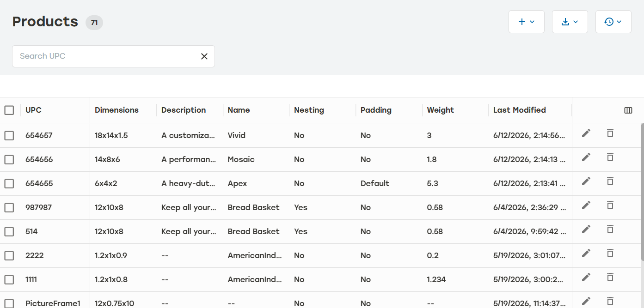Click the date '6/4/2026, 2:36:29' cell

tap(529, 208)
